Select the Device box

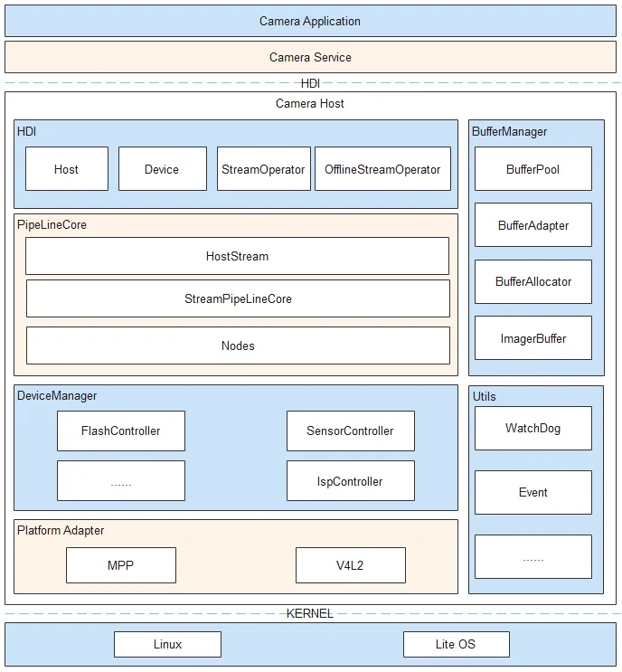pos(163,169)
